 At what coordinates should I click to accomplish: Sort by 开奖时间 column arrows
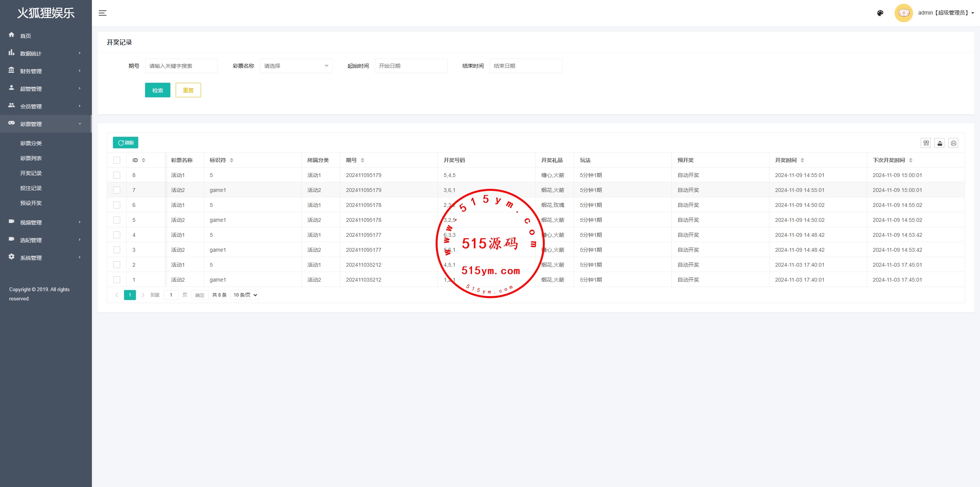[802, 160]
